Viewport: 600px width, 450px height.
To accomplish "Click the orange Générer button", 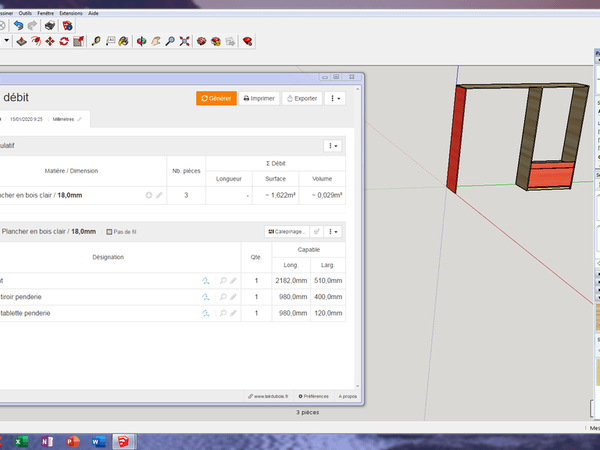I will click(x=217, y=98).
